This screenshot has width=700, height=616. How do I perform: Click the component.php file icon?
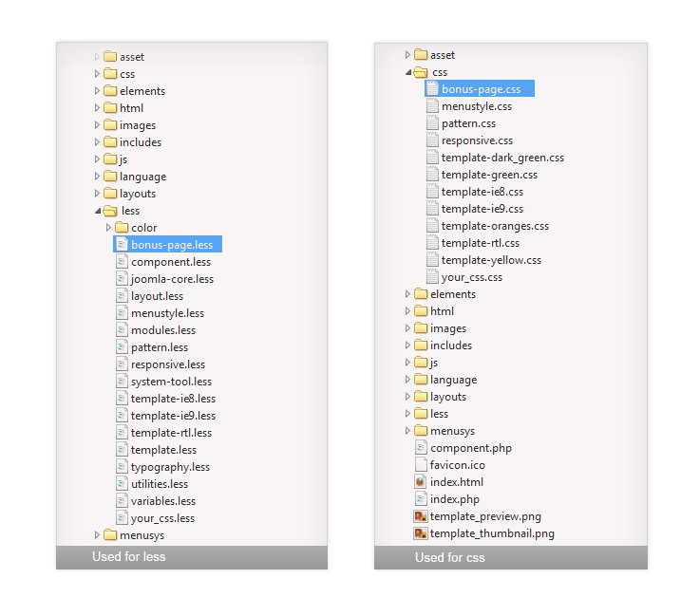(x=421, y=448)
